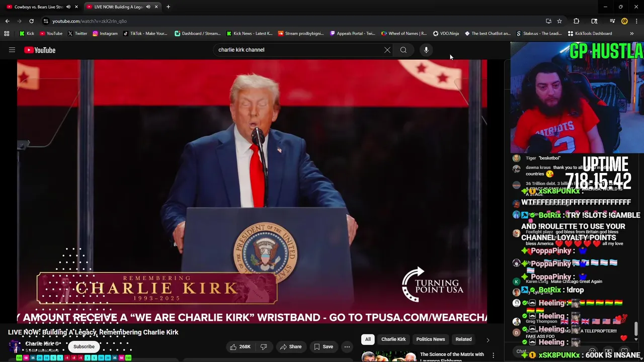Viewport: 644px width, 362px height.
Task: Open a new browser tab
Action: (x=168, y=7)
